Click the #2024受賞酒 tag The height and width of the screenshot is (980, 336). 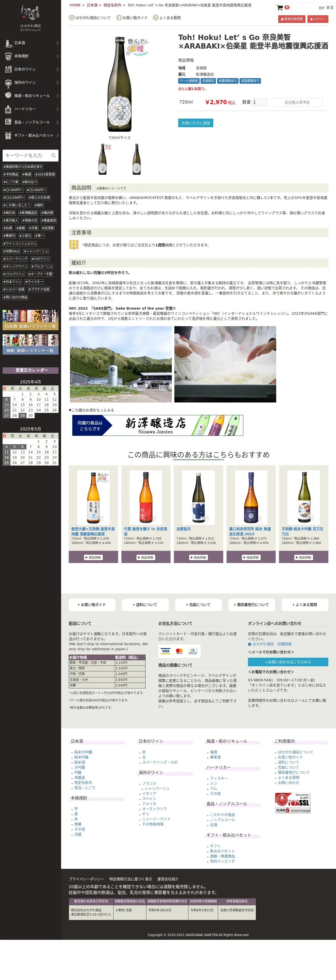(45, 174)
